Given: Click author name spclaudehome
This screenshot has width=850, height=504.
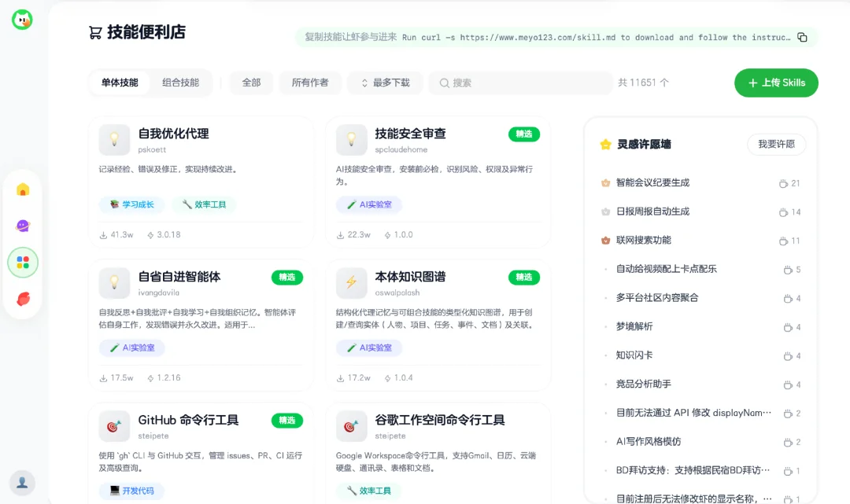Looking at the screenshot, I should click(x=401, y=149).
